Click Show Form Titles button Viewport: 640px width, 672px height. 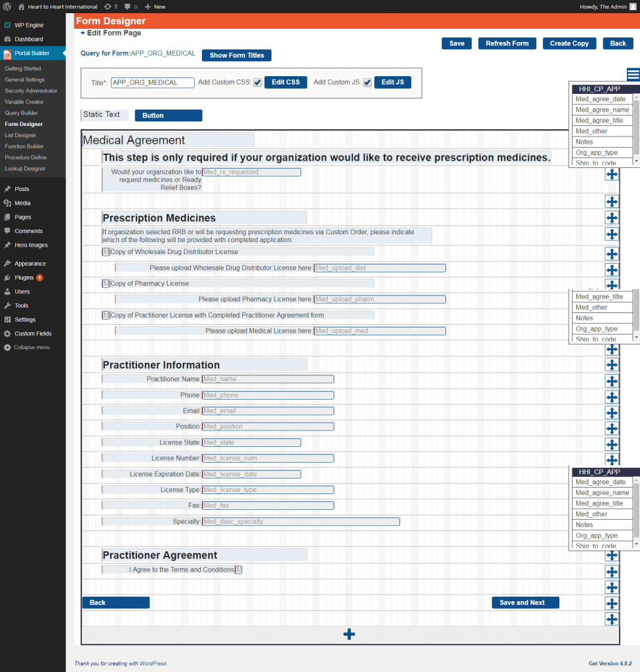click(x=237, y=55)
